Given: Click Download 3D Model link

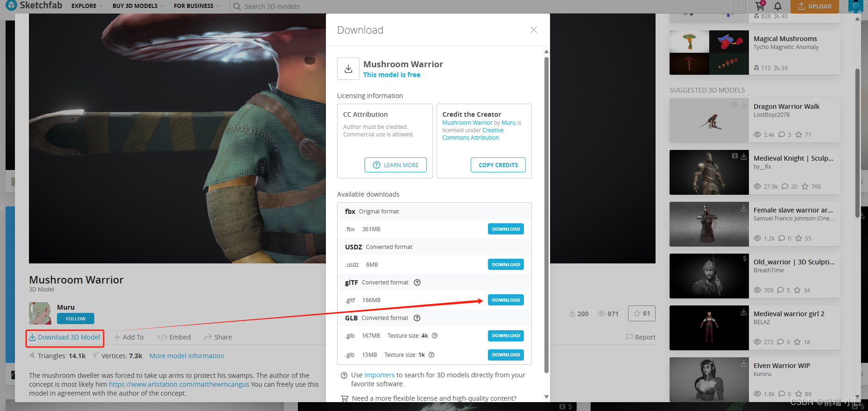Looking at the screenshot, I should pos(64,337).
